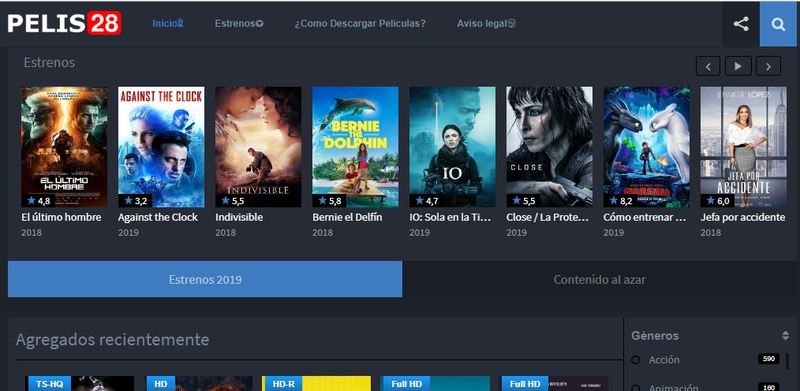Open El último hombre poster

point(64,146)
